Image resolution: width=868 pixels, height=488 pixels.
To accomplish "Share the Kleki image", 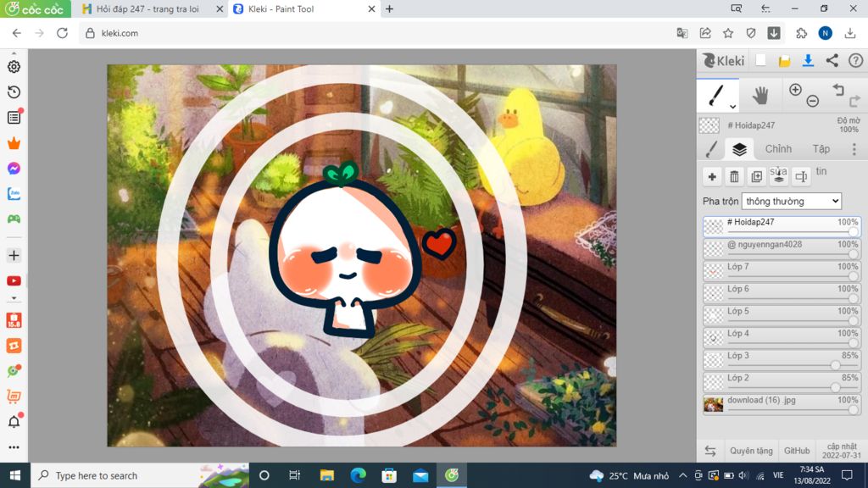I will [x=832, y=60].
